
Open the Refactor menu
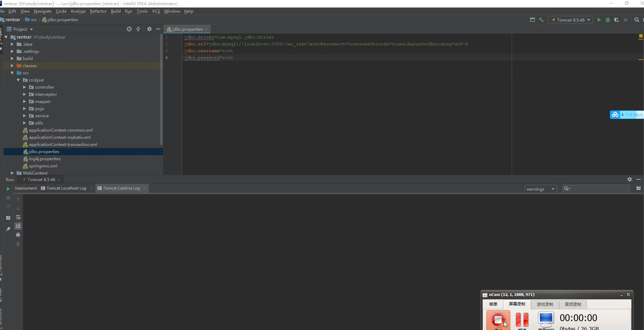pos(98,11)
